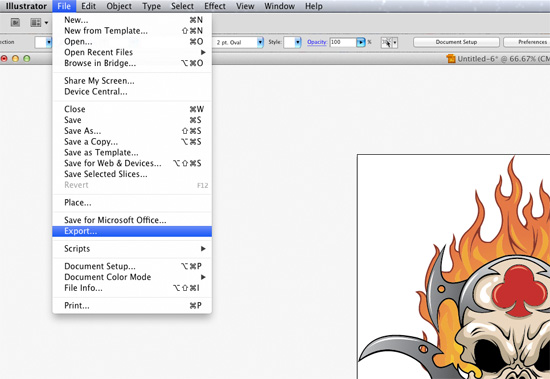Viewport: 550px width, 379px height.
Task: Open the Type menu
Action: coord(151,6)
